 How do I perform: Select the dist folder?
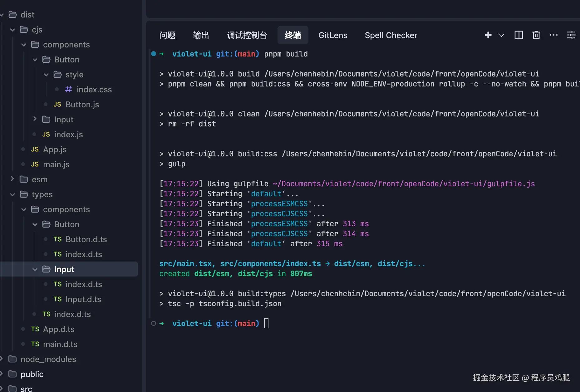coord(27,15)
